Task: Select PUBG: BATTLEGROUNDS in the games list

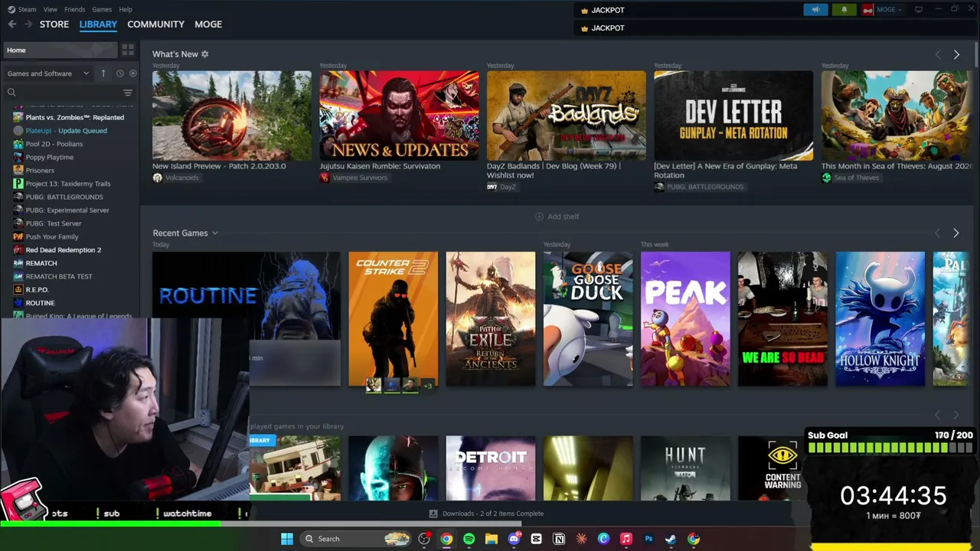Action: click(x=64, y=197)
